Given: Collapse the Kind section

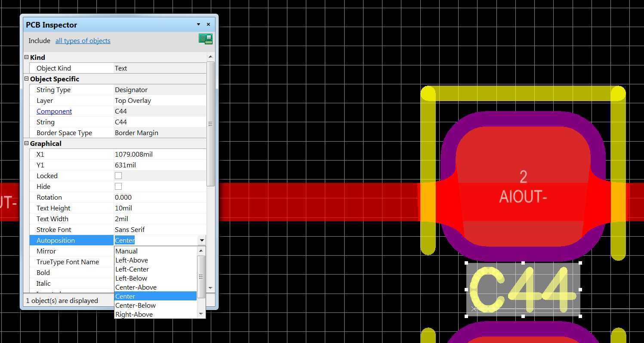Looking at the screenshot, I should click(26, 57).
